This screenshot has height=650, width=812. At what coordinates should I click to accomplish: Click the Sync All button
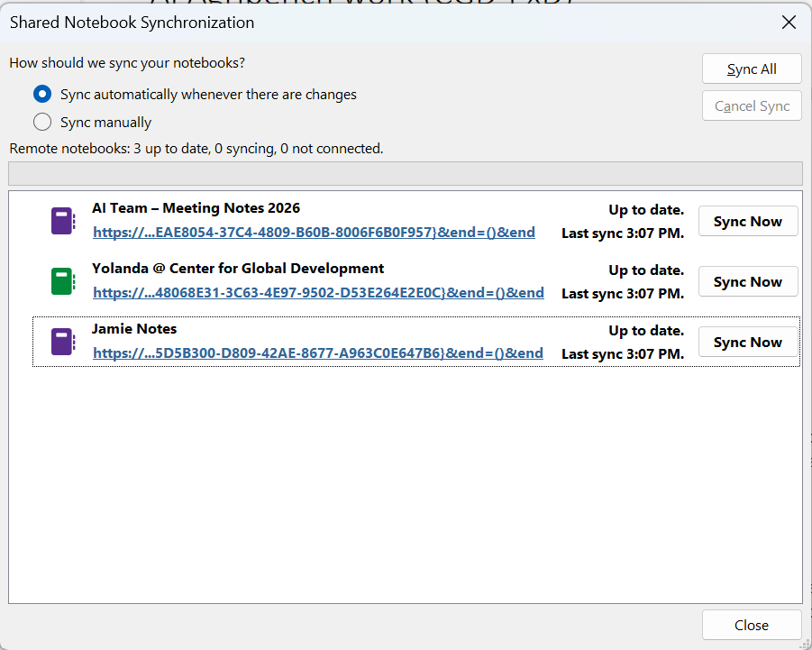coord(752,69)
